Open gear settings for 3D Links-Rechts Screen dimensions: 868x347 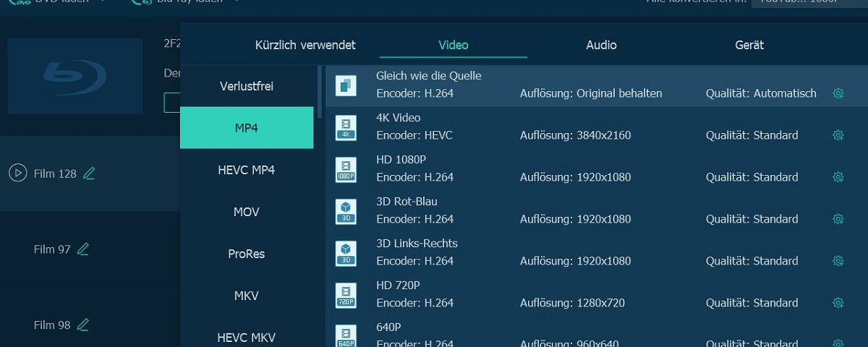(838, 261)
